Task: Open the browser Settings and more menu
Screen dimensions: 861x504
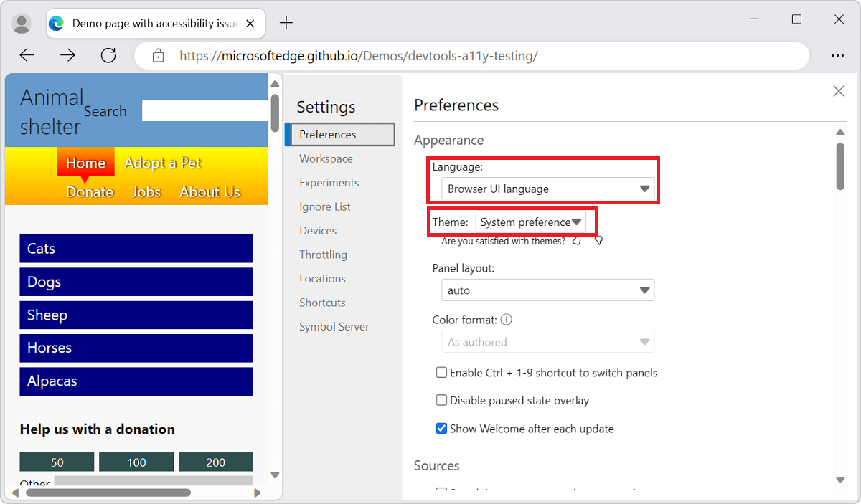Action: tap(837, 55)
